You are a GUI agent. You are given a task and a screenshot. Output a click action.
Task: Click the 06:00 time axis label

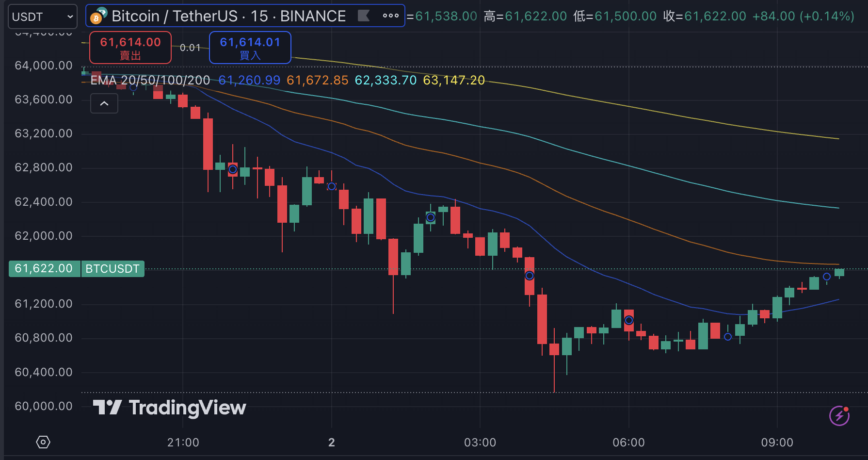tap(628, 442)
